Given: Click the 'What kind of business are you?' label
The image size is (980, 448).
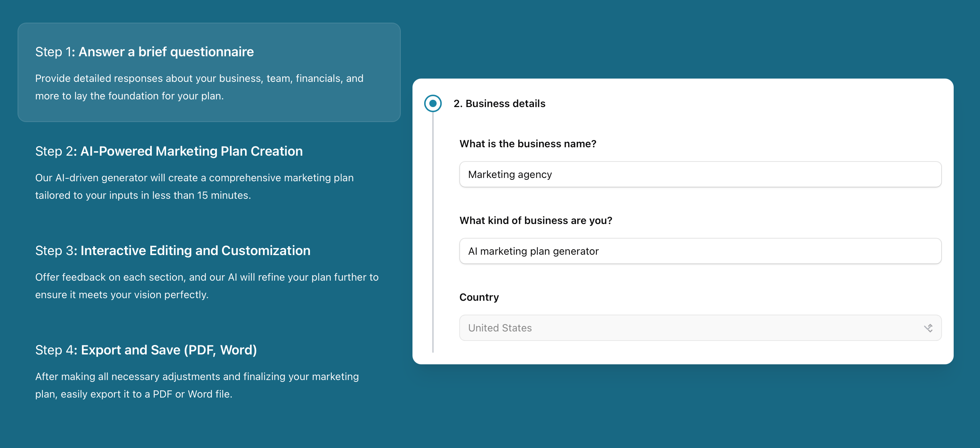Looking at the screenshot, I should click(x=536, y=221).
